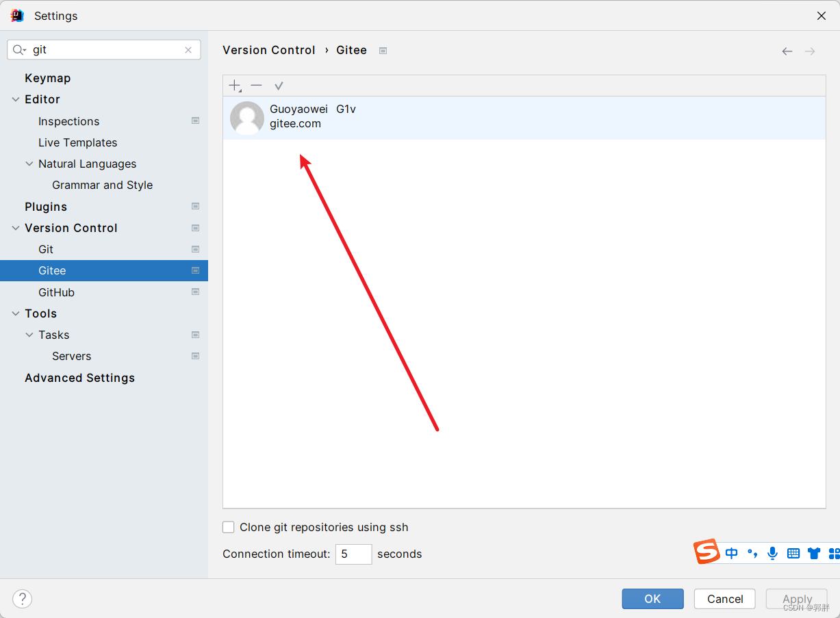This screenshot has width=840, height=618.
Task: Click project-level icon next to Inspections
Action: point(195,121)
